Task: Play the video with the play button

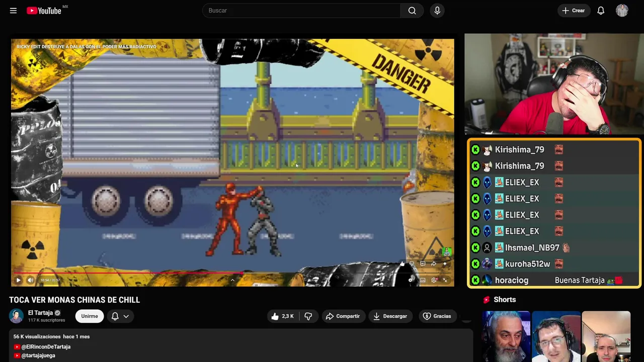Action: click(x=18, y=280)
